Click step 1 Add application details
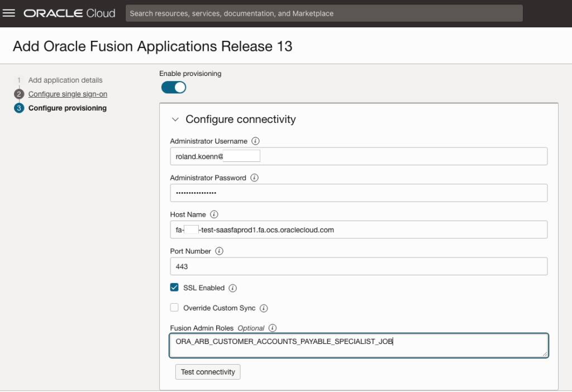 point(65,80)
